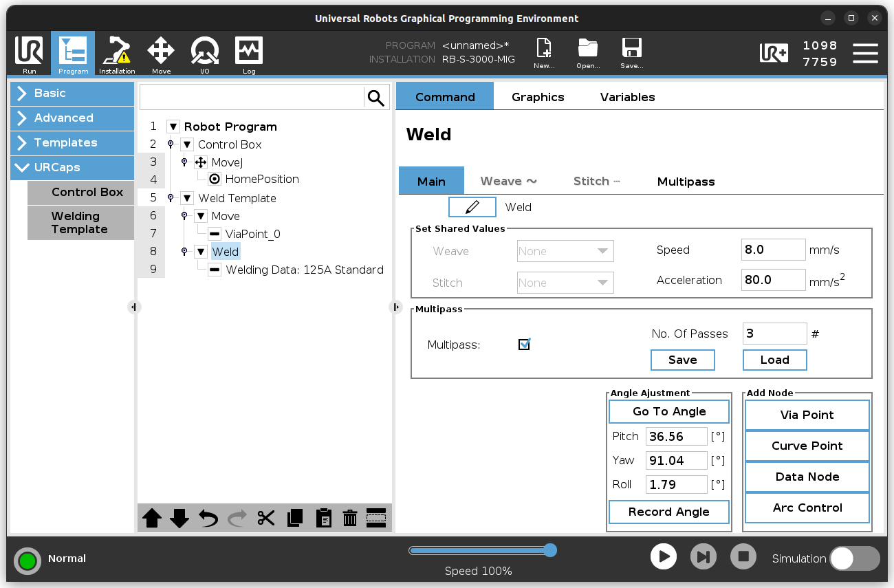
Task: Cut the selected node with scissors icon
Action: (x=266, y=518)
